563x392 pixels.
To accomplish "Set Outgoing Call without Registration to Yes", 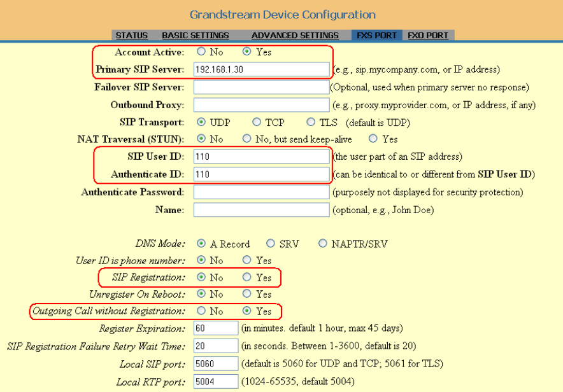I will click(x=246, y=311).
